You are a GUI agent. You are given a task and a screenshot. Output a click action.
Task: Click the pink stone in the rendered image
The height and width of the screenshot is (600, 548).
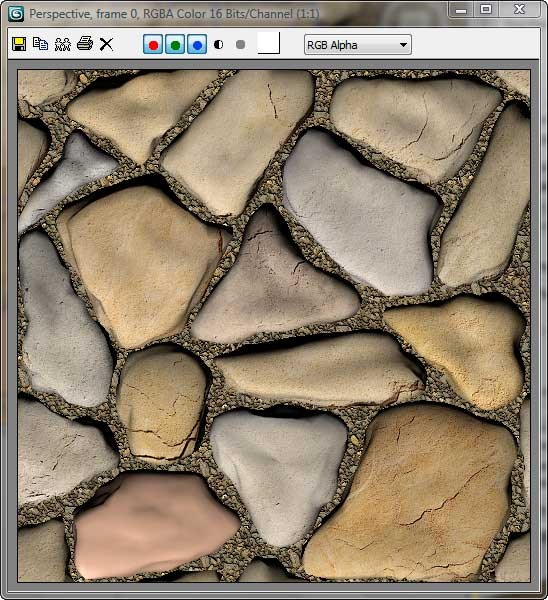pyautogui.click(x=153, y=526)
